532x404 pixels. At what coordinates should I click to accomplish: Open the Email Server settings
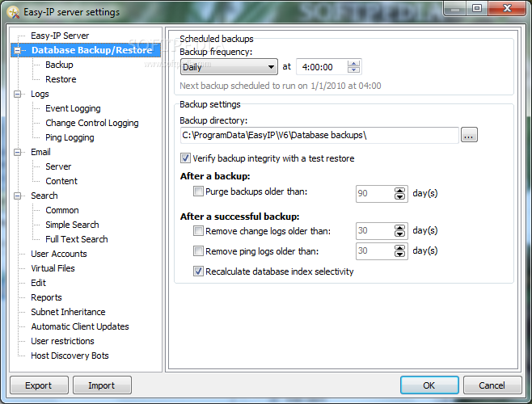(58, 167)
